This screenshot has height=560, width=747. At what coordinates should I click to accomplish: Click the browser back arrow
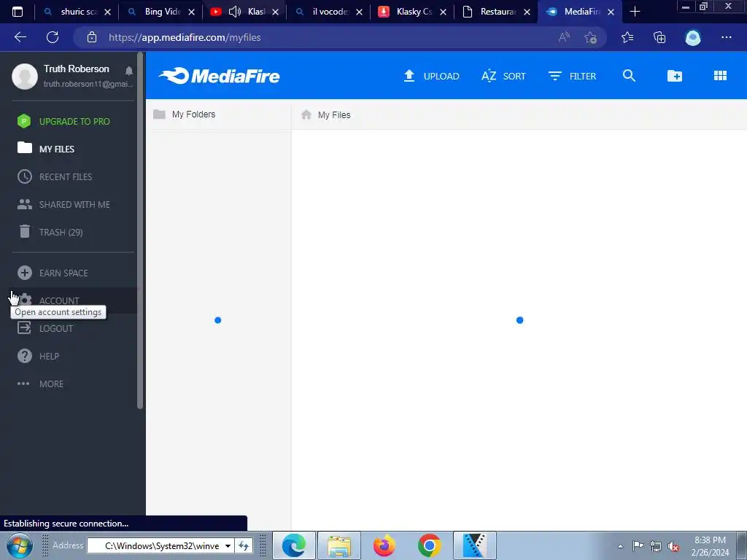[x=20, y=37]
